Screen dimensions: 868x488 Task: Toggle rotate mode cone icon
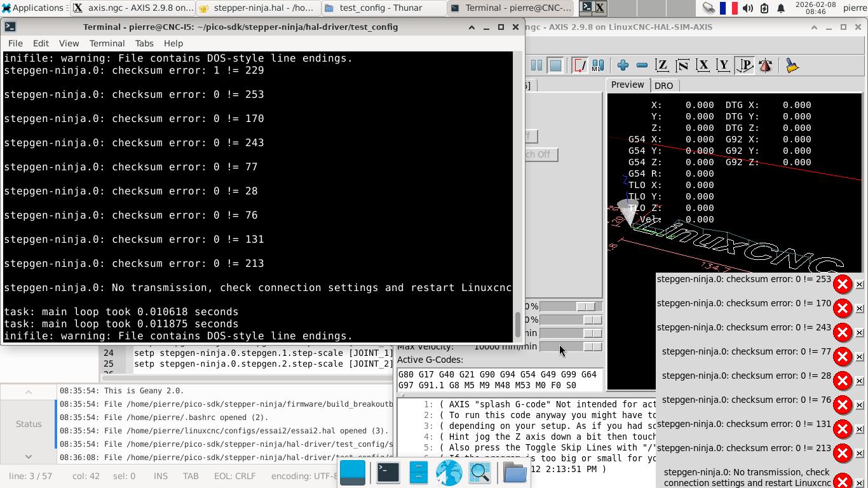[765, 65]
